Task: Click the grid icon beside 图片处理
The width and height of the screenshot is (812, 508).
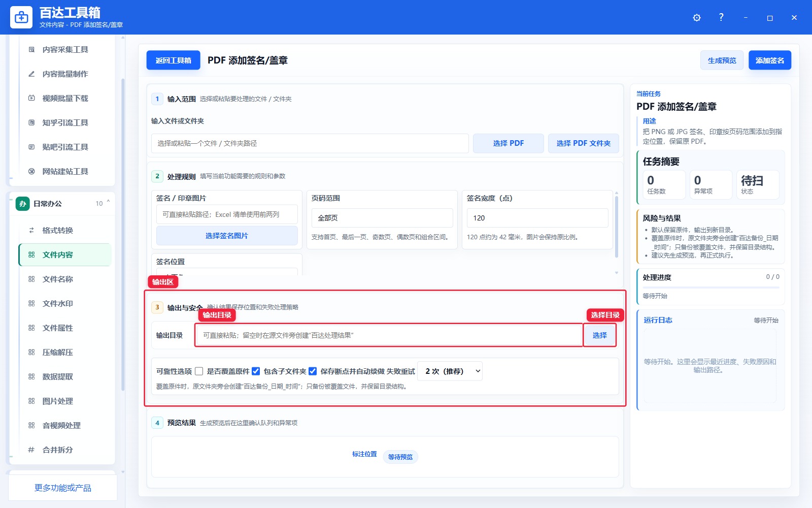Action: pyautogui.click(x=31, y=401)
